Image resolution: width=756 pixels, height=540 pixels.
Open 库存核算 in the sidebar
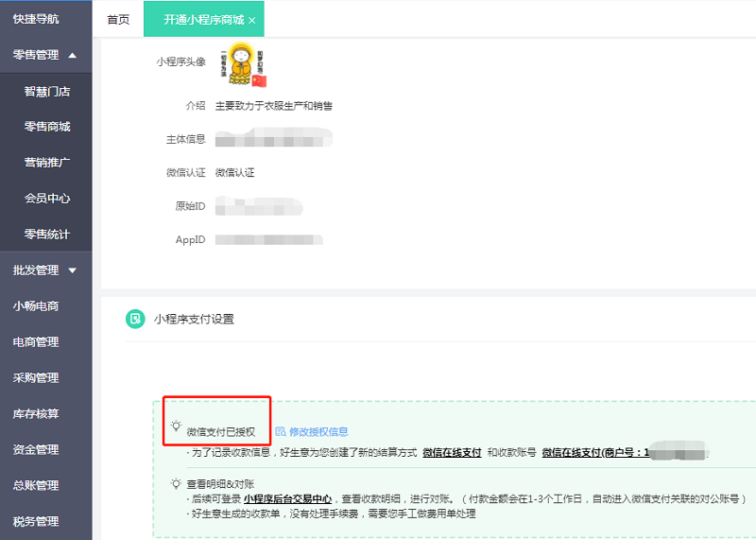point(36,413)
